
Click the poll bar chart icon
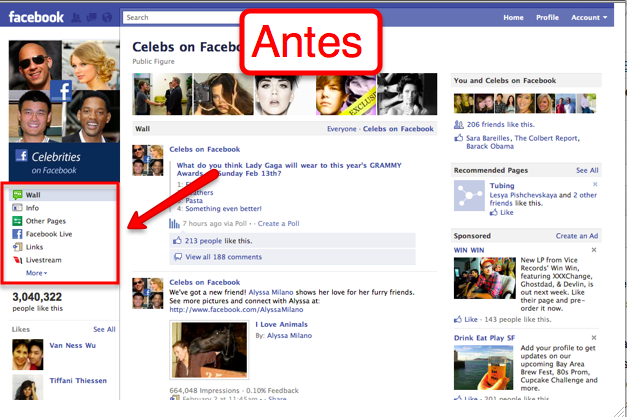coord(174,223)
